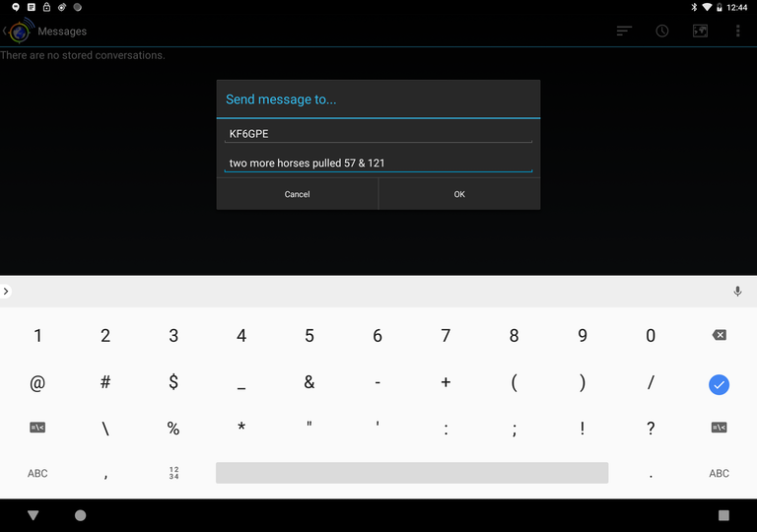This screenshot has height=532, width=757.
Task: Open the sort/filter list icon in toolbar
Action: [624, 31]
